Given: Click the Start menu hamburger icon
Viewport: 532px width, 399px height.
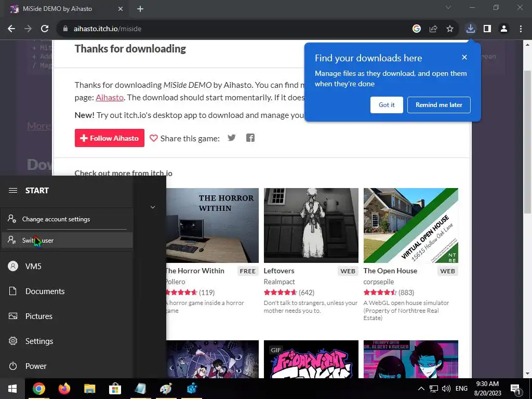Looking at the screenshot, I should pos(13,190).
